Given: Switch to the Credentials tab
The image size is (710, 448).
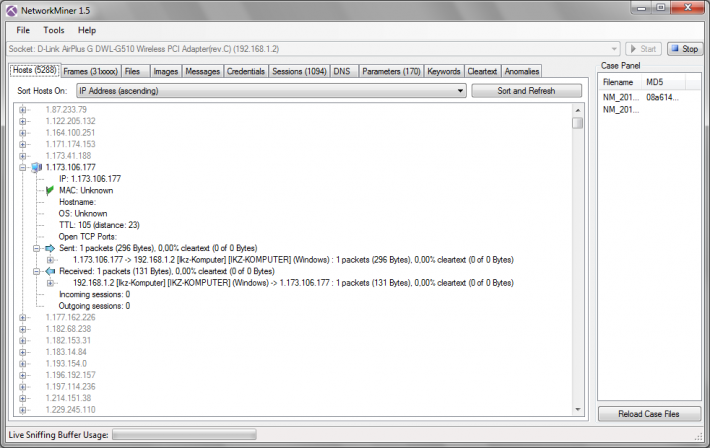Looking at the screenshot, I should [246, 72].
